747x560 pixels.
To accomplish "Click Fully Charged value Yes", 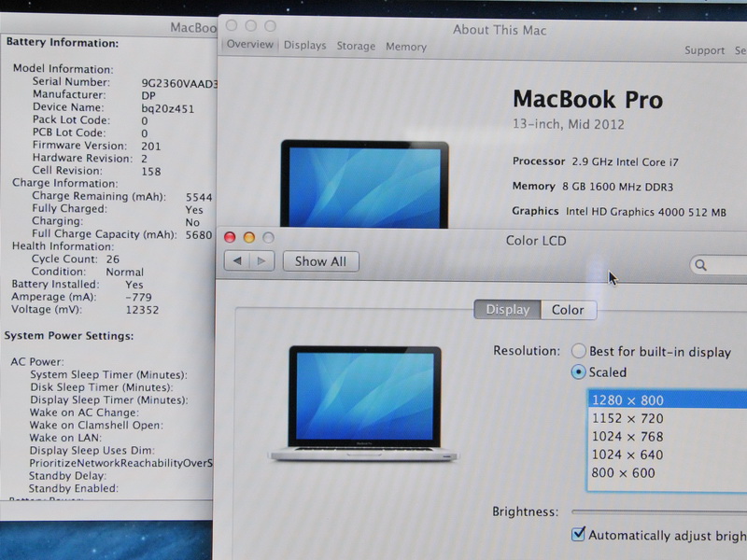I will tap(194, 209).
